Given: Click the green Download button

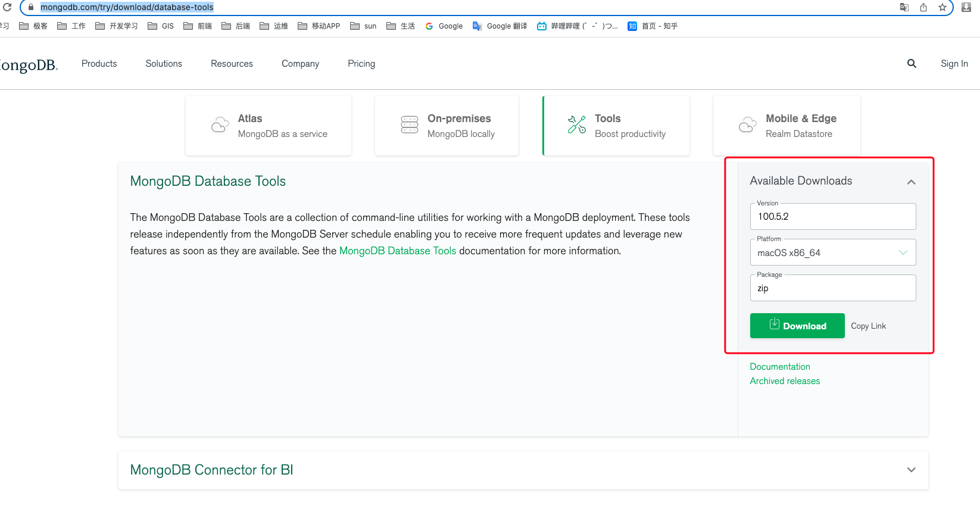Looking at the screenshot, I should tap(797, 326).
